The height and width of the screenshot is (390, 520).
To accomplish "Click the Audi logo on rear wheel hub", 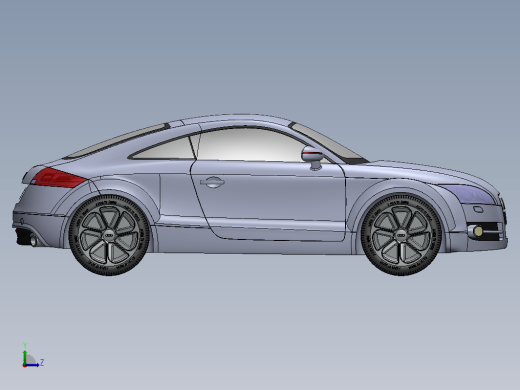I will (x=109, y=235).
